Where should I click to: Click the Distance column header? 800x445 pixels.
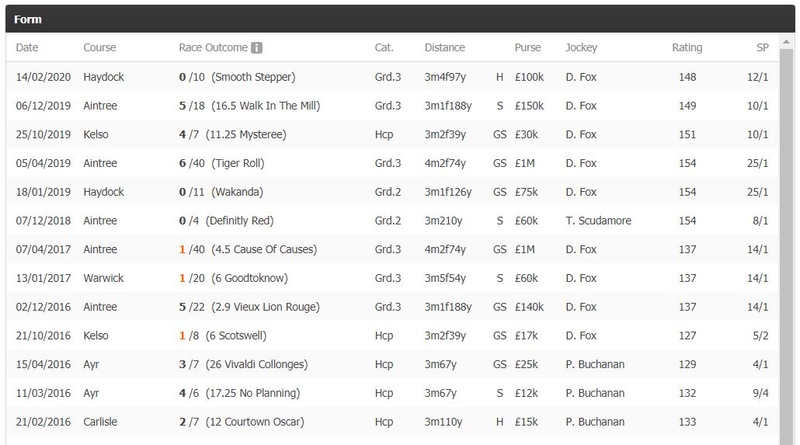(444, 47)
